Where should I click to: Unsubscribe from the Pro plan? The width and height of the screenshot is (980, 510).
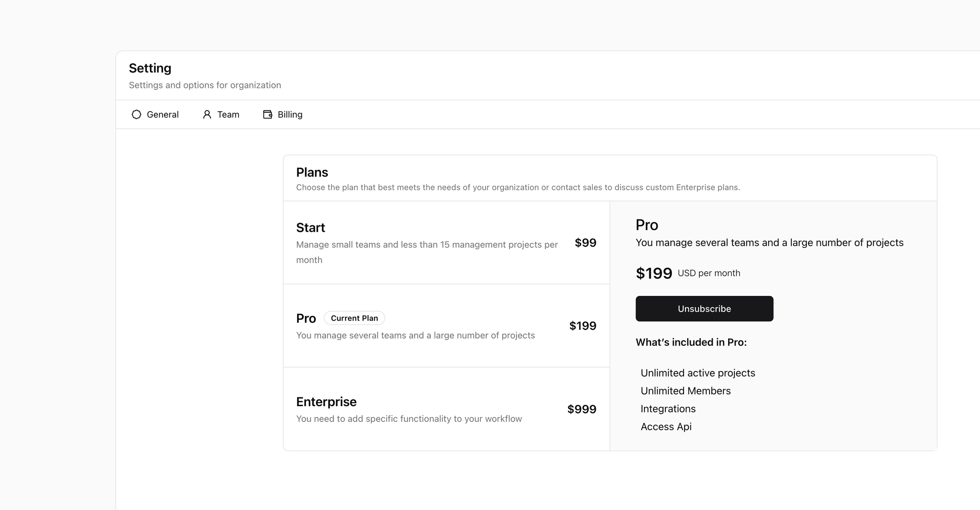pyautogui.click(x=704, y=309)
